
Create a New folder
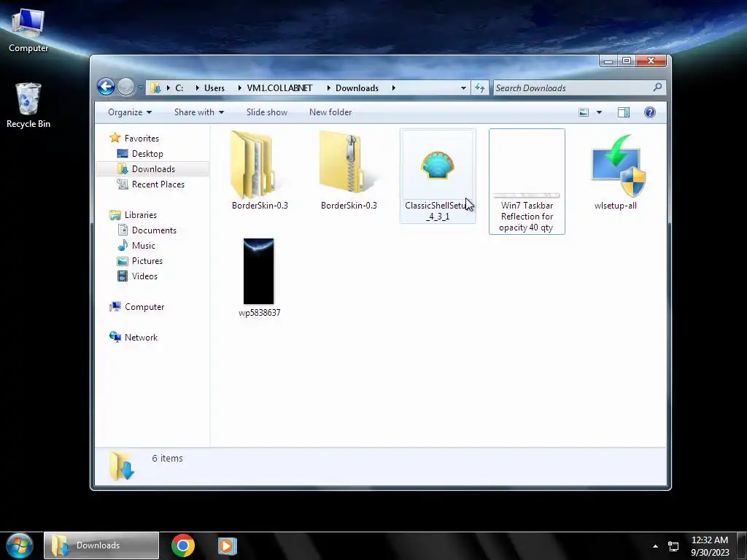tap(330, 112)
